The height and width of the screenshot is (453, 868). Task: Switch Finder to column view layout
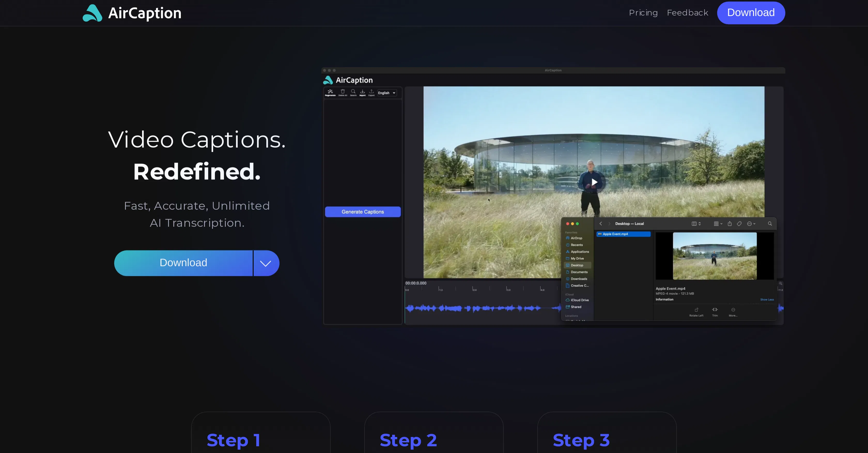tap(694, 224)
